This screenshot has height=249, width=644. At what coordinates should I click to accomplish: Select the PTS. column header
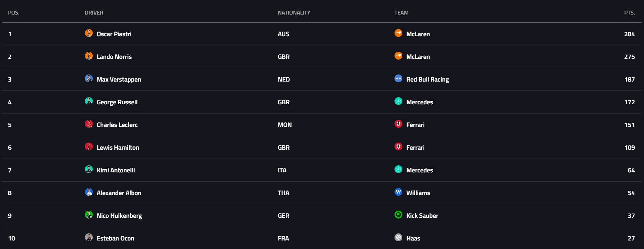click(629, 13)
